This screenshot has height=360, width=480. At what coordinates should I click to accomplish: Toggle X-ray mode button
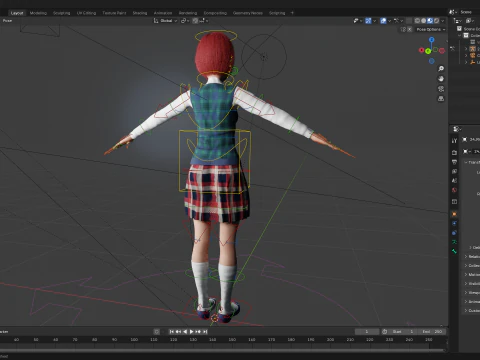(x=409, y=21)
